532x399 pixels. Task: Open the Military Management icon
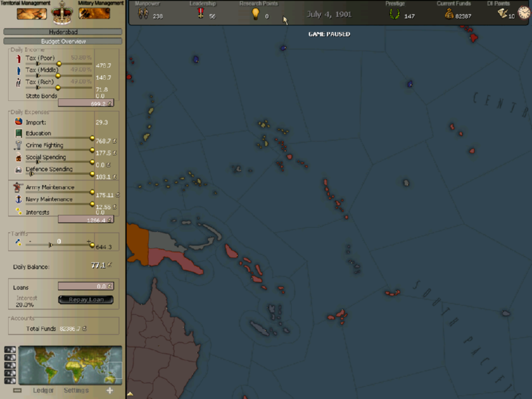(94, 13)
